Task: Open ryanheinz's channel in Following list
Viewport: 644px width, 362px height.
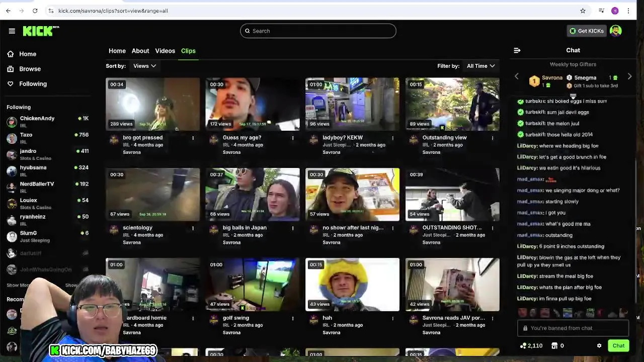Action: (x=48, y=220)
